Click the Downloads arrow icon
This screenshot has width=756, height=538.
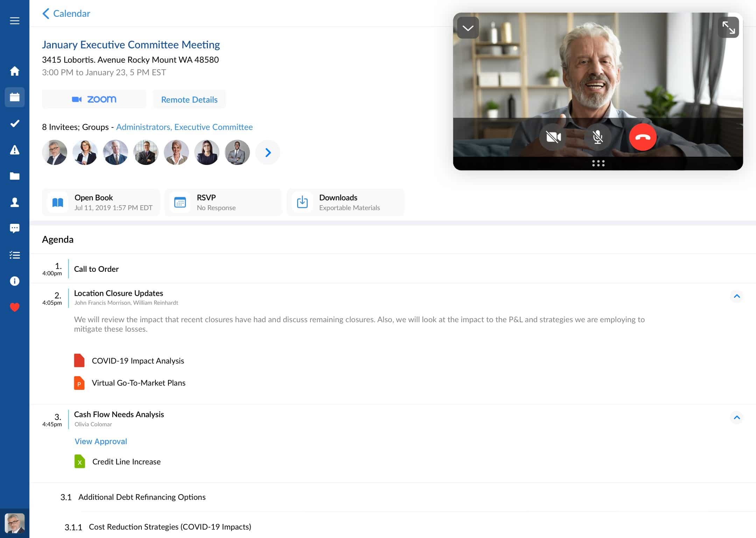[302, 202]
